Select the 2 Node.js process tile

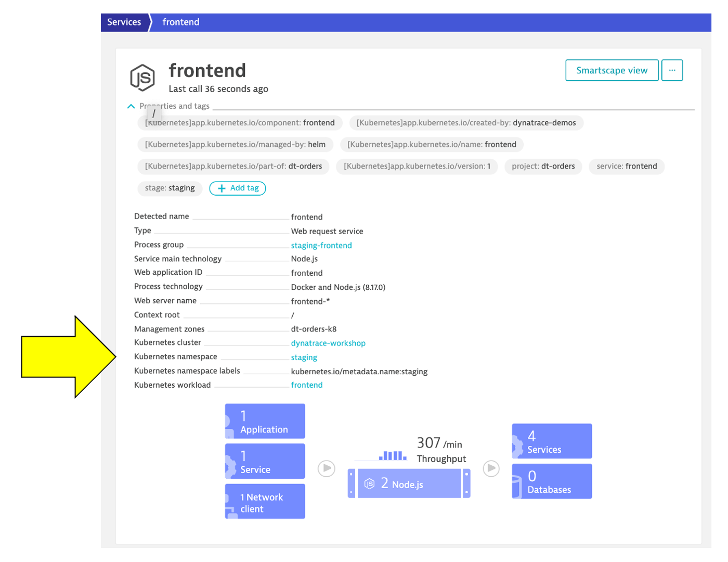click(x=409, y=483)
